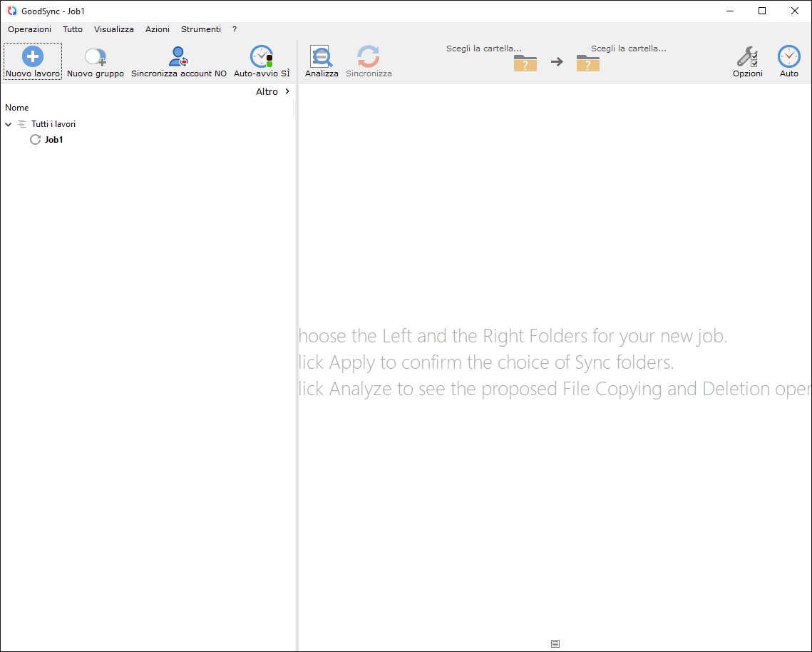
Task: Click the Sincronizza arrows icon
Action: [368, 56]
